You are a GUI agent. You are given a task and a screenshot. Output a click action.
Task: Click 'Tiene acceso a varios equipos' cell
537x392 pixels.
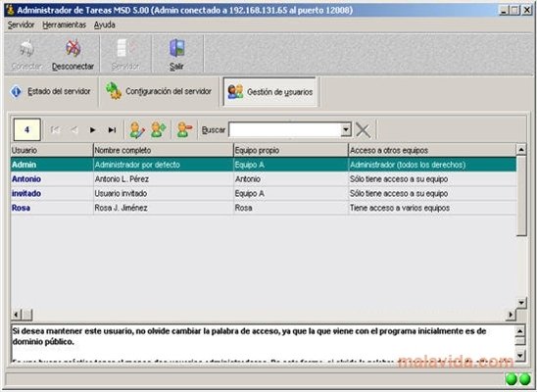click(x=432, y=208)
